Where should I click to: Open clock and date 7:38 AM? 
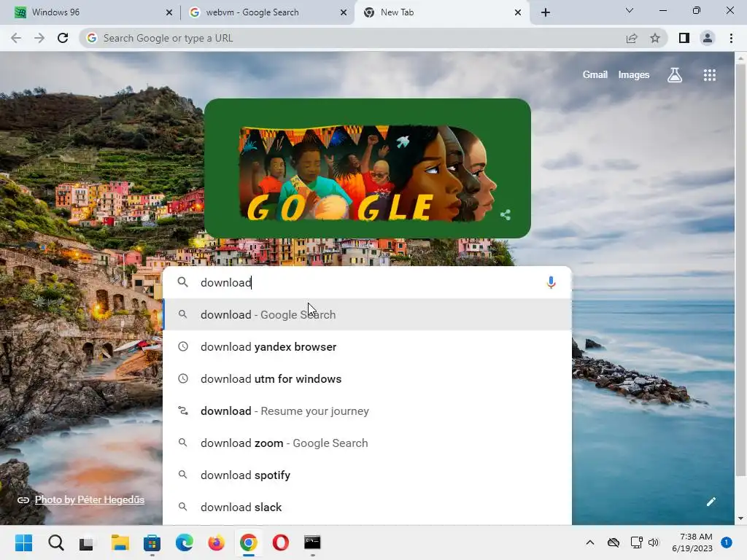pyautogui.click(x=692, y=542)
